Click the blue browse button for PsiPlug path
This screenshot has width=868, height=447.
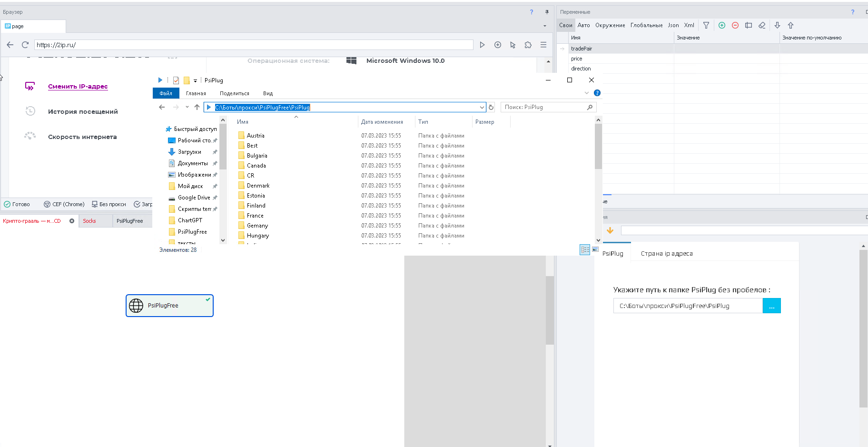pyautogui.click(x=771, y=306)
